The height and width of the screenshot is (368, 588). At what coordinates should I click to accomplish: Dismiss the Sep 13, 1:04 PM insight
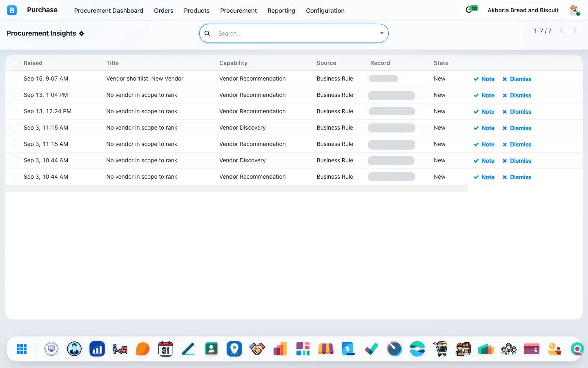517,95
